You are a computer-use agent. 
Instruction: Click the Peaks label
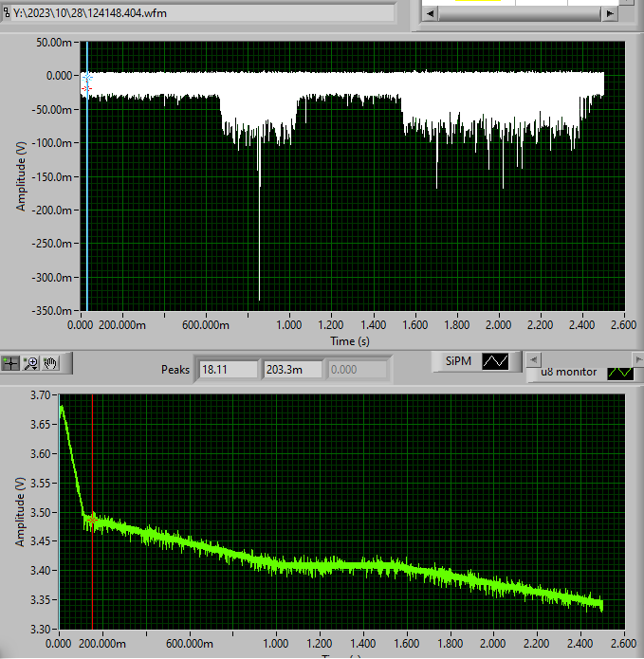point(175,370)
